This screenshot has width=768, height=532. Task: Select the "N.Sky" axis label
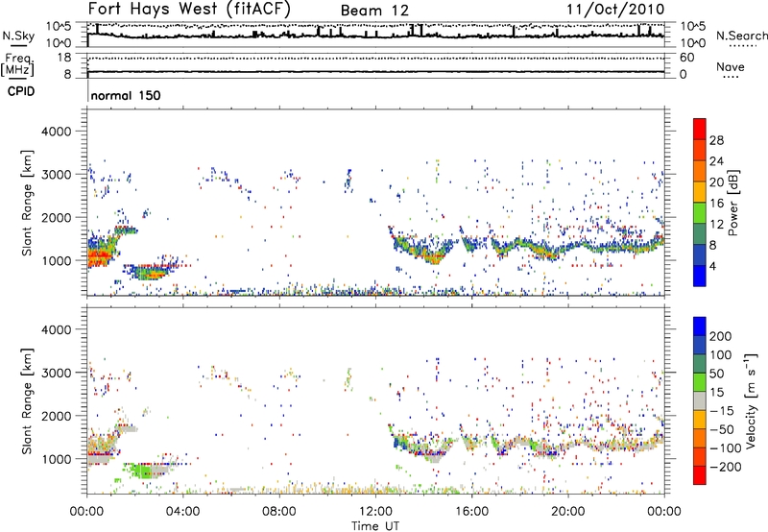point(18,36)
